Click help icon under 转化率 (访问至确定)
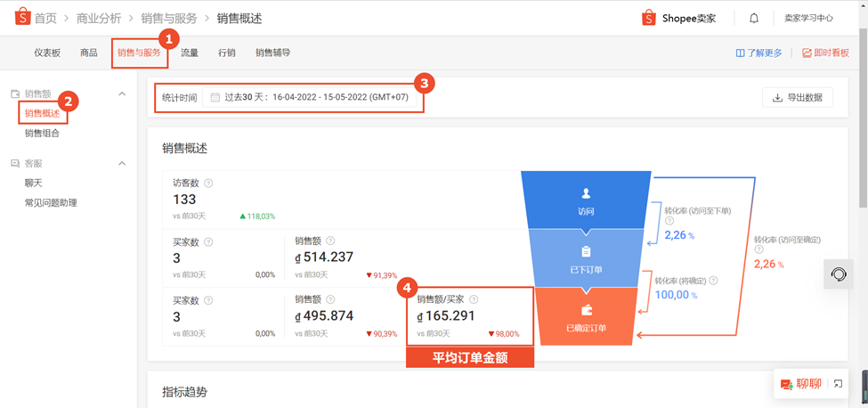Viewport: 868px width, 408px height. click(758, 249)
